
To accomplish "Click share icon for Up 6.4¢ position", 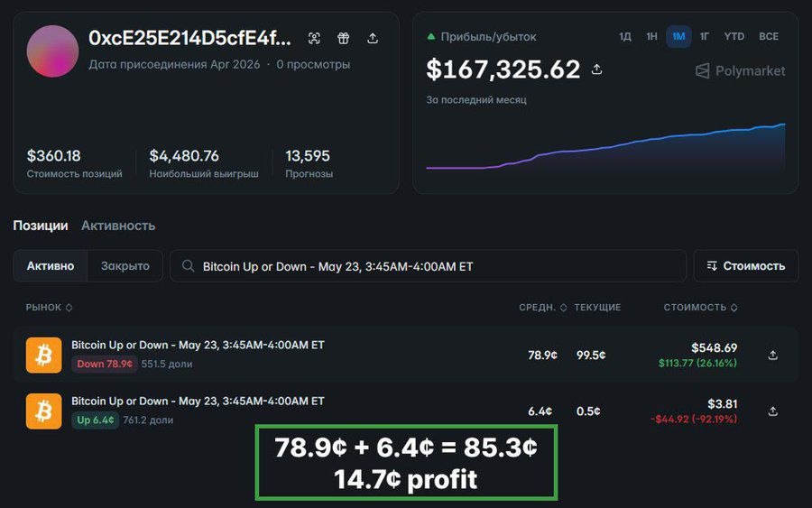I will coord(772,411).
